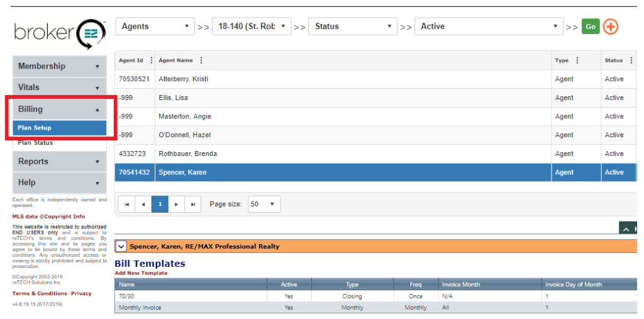
Task: Click Add New Template link
Action: (x=141, y=273)
